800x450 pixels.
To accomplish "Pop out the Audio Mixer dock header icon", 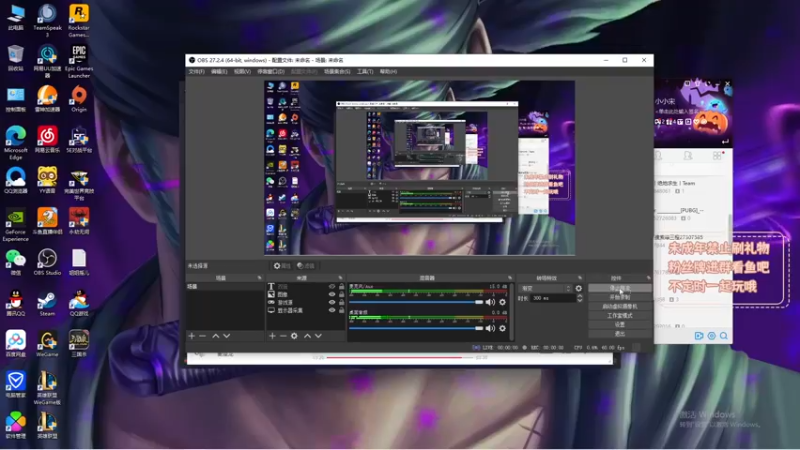I will (510, 278).
